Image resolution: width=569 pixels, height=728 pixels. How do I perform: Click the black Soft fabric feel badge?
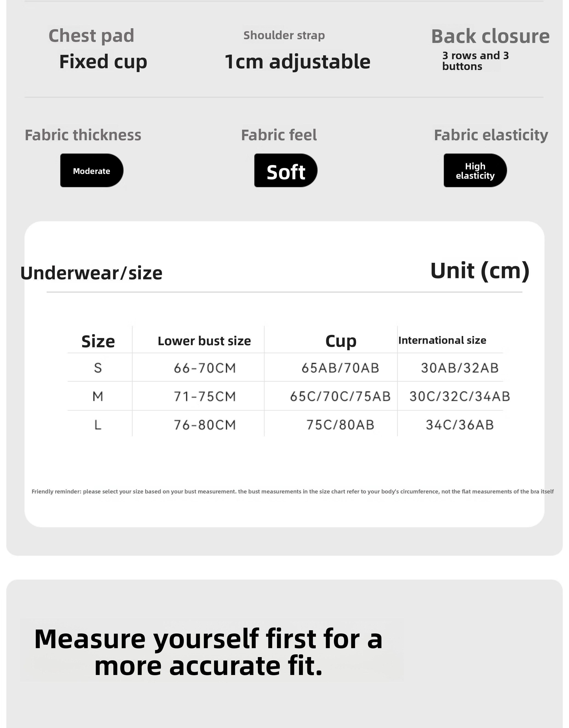(x=285, y=171)
